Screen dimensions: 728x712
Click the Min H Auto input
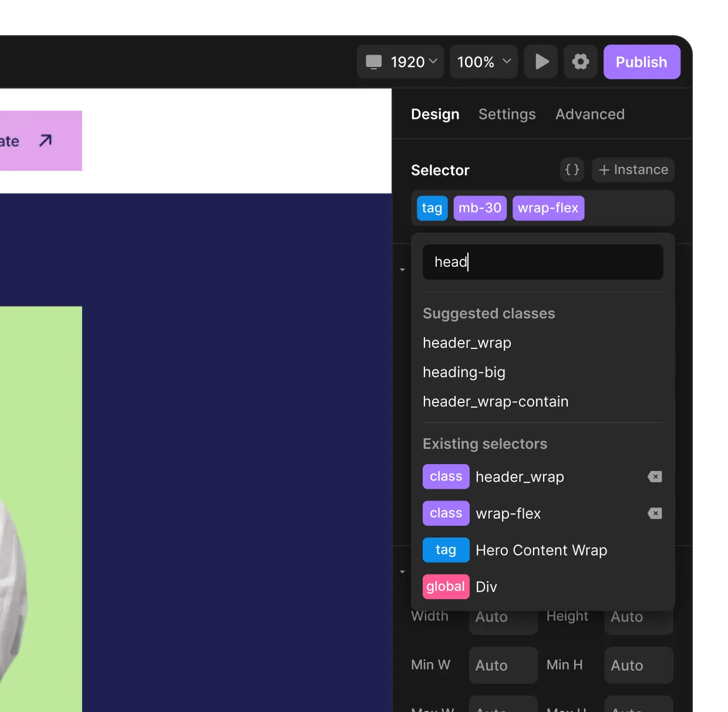click(639, 665)
